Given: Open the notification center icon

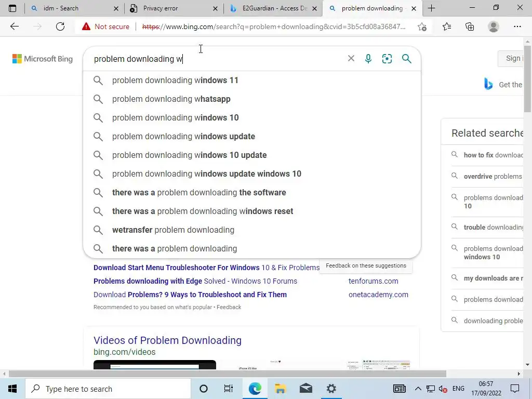Looking at the screenshot, I should pos(515,389).
